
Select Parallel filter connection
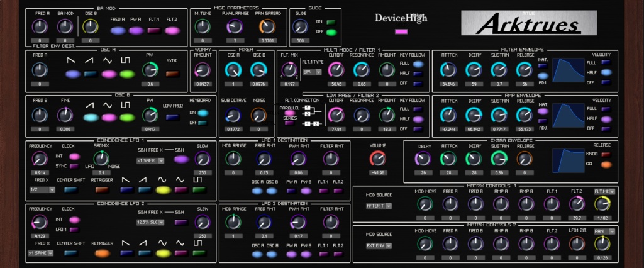[x=289, y=113]
